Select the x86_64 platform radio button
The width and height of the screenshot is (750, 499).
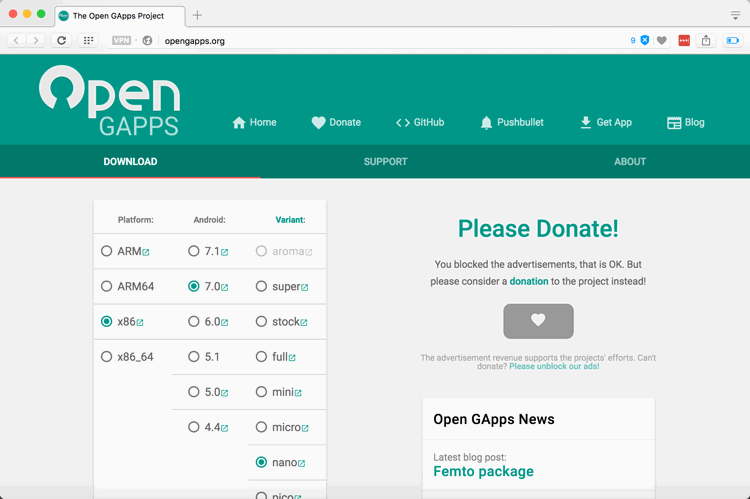point(106,356)
